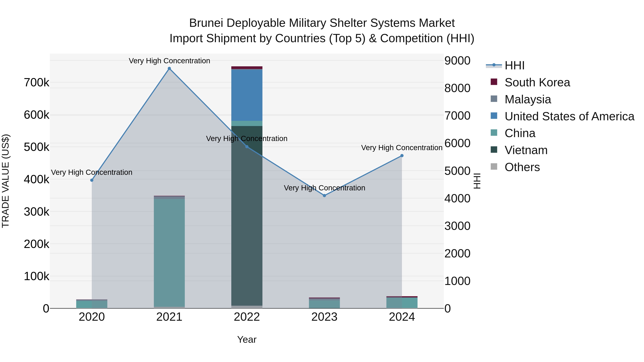The height and width of the screenshot is (362, 644).
Task: Click the China bar in 2024
Action: (402, 303)
